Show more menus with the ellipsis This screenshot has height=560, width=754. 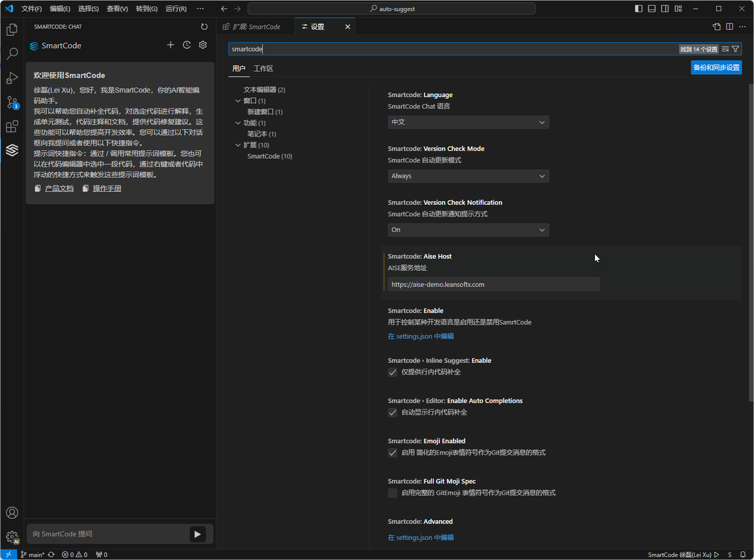[x=200, y=9]
